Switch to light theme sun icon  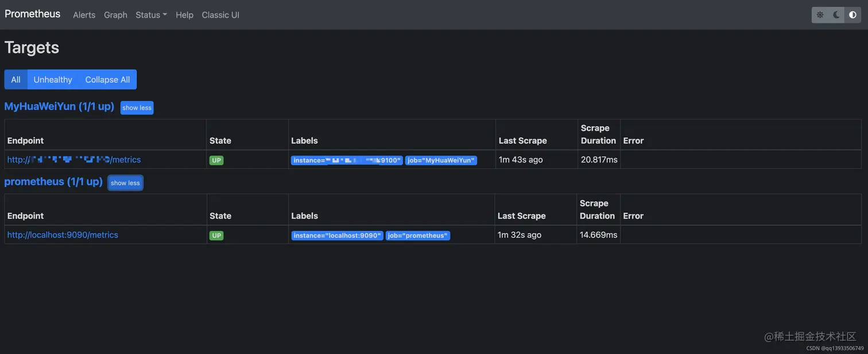[820, 15]
